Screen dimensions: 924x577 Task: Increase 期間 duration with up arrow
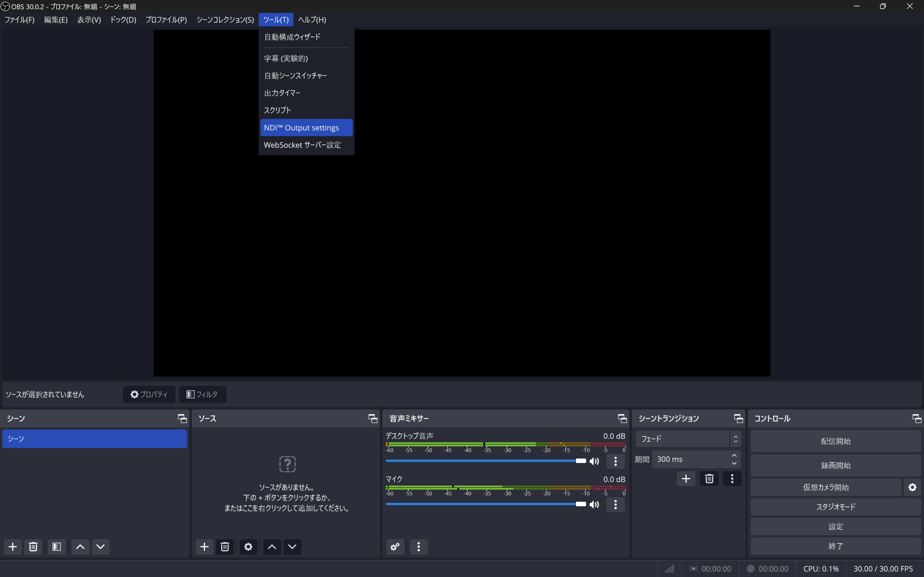[x=734, y=455]
